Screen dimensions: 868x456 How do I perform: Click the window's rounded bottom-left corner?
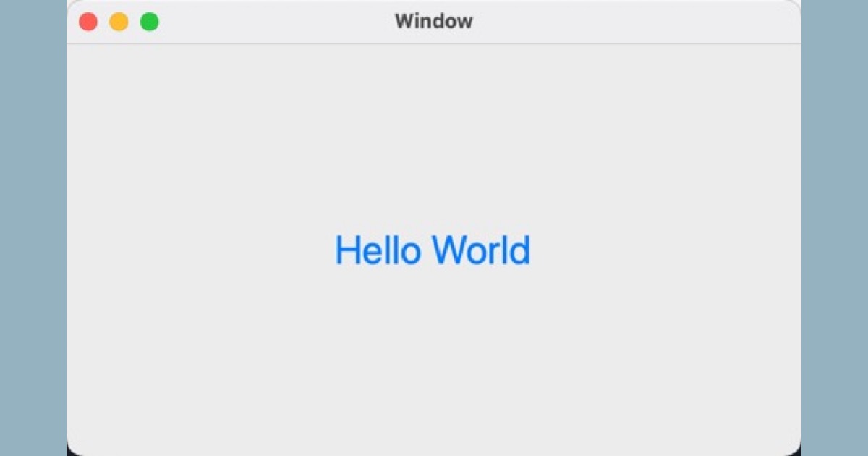coord(74,447)
